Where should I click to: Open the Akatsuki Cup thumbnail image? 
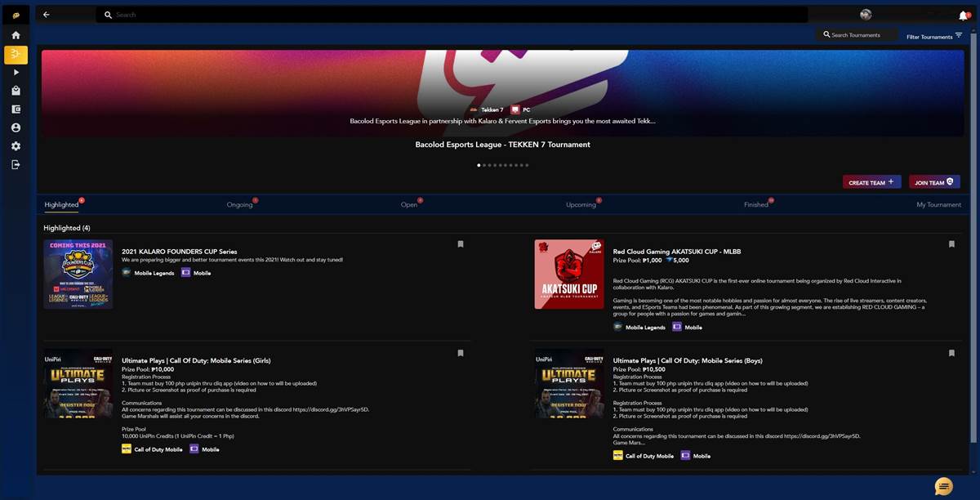[569, 274]
